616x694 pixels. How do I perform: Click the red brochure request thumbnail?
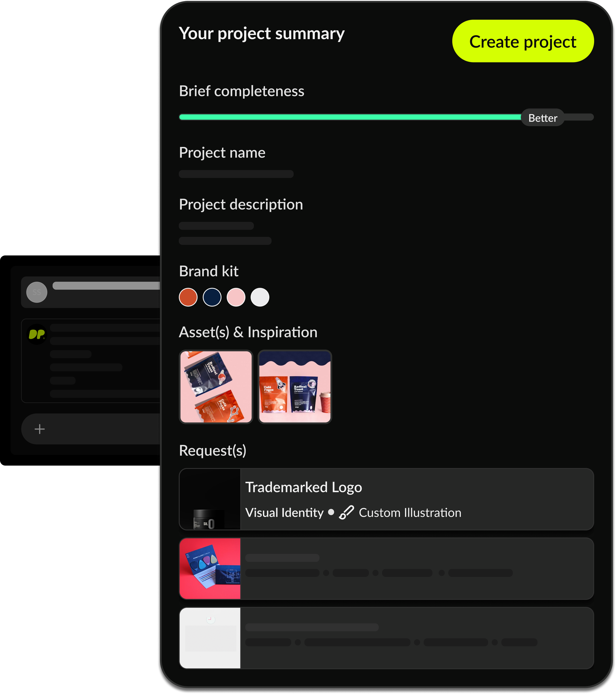tap(210, 568)
